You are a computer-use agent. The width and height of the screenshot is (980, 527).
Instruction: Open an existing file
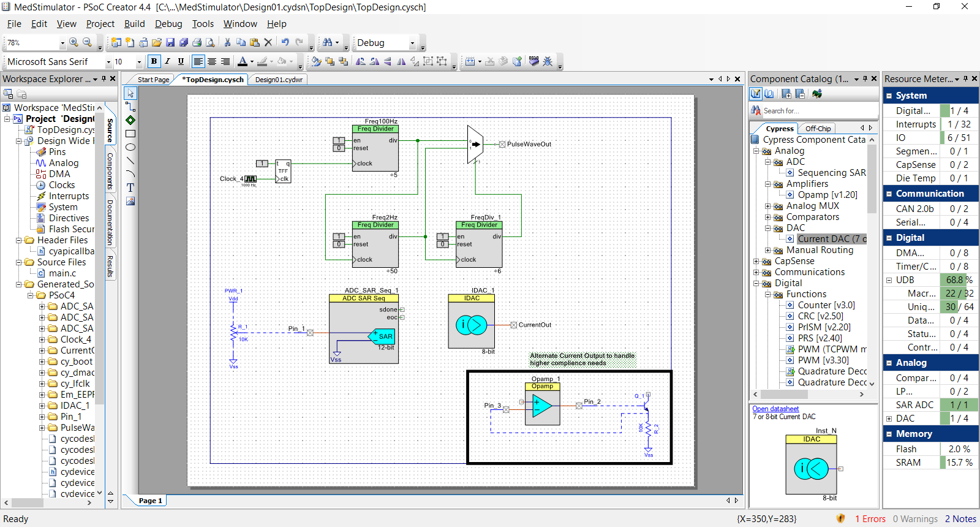pyautogui.click(x=157, y=42)
